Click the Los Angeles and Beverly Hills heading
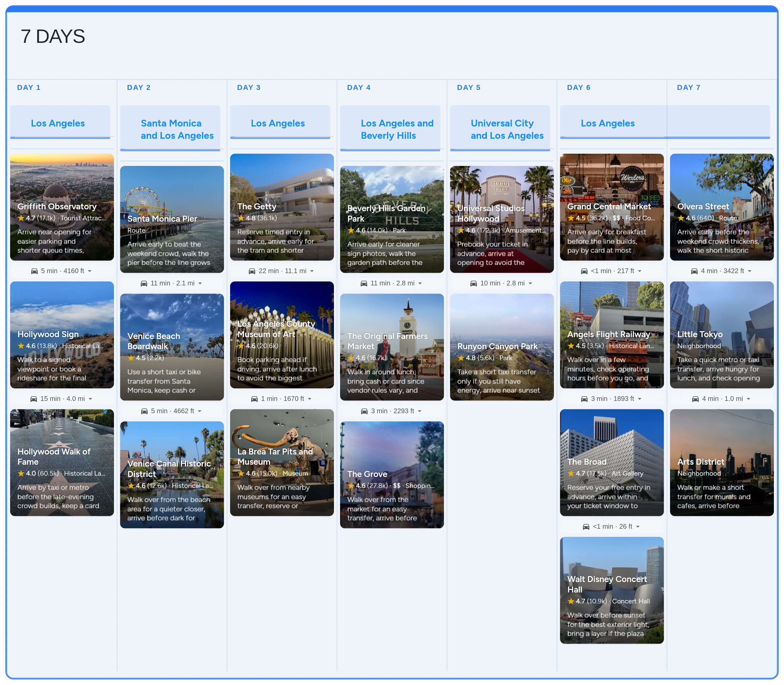784x685 pixels. (x=397, y=129)
